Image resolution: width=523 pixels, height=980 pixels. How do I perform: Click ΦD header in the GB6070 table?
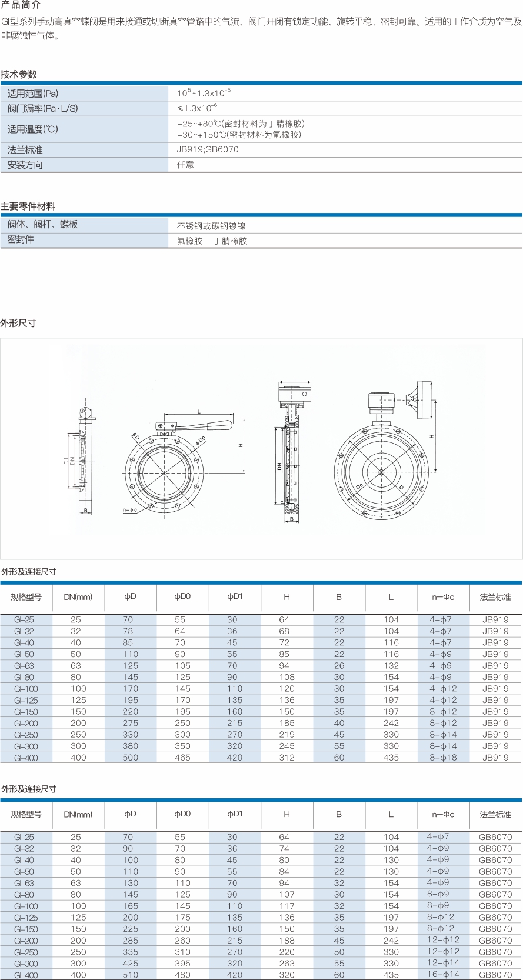click(x=130, y=814)
